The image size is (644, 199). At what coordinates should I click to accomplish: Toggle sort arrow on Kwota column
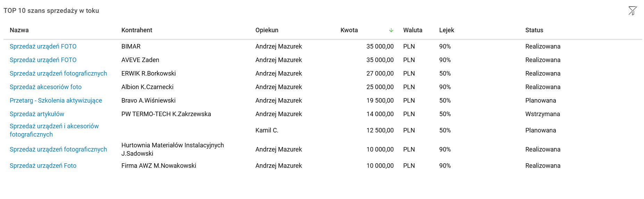(391, 30)
